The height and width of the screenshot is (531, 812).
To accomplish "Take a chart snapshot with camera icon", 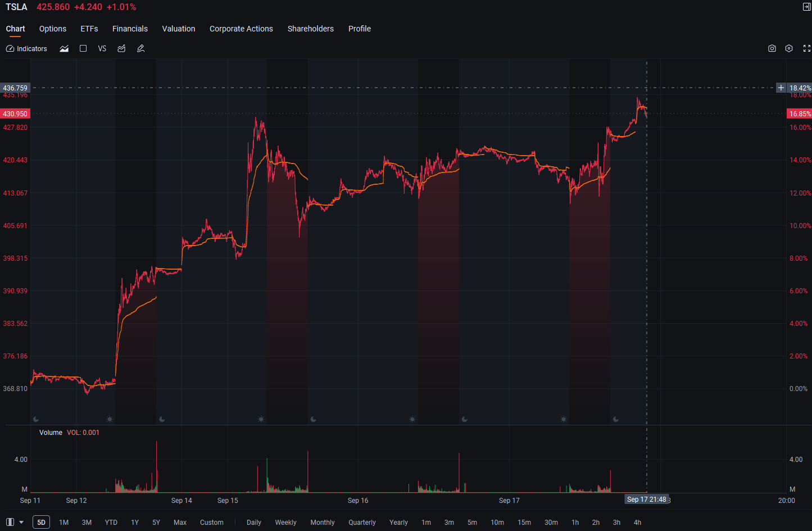I will (772, 49).
